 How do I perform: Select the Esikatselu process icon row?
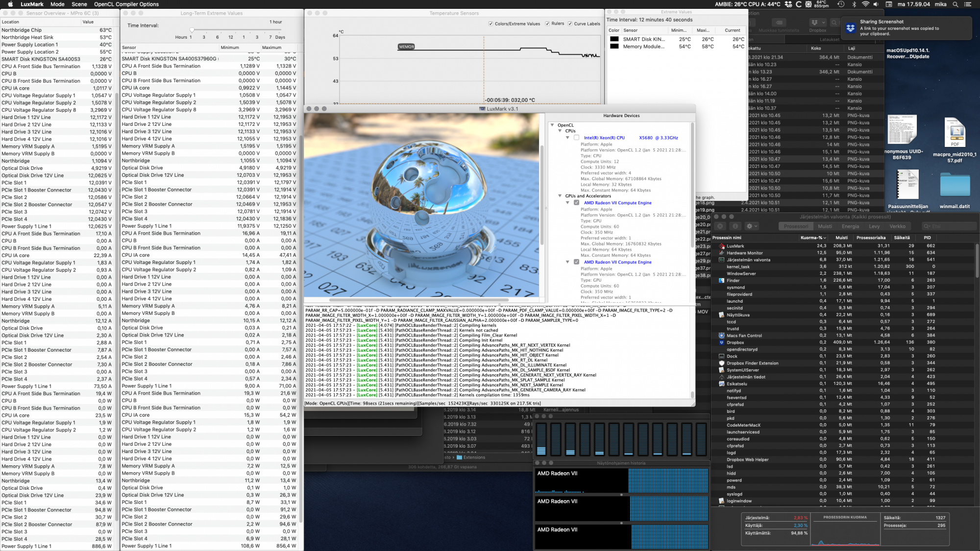coord(721,383)
